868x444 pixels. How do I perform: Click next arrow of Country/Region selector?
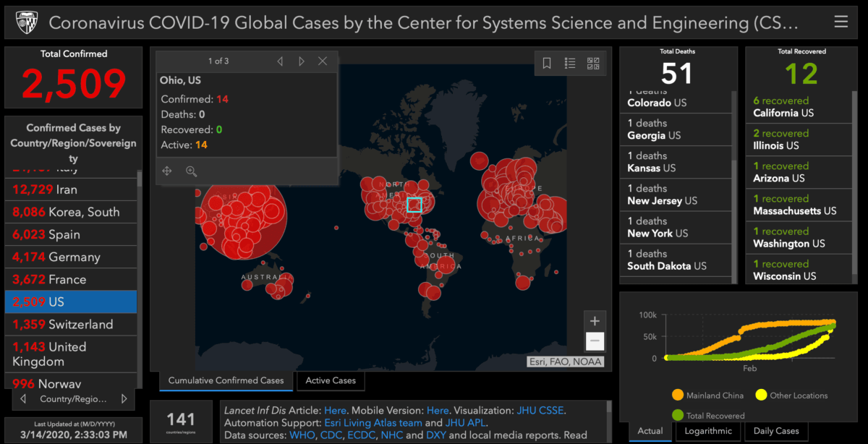124,399
